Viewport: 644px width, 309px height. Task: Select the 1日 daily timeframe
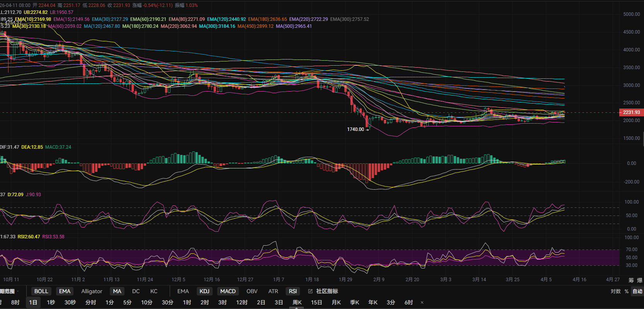(x=33, y=302)
